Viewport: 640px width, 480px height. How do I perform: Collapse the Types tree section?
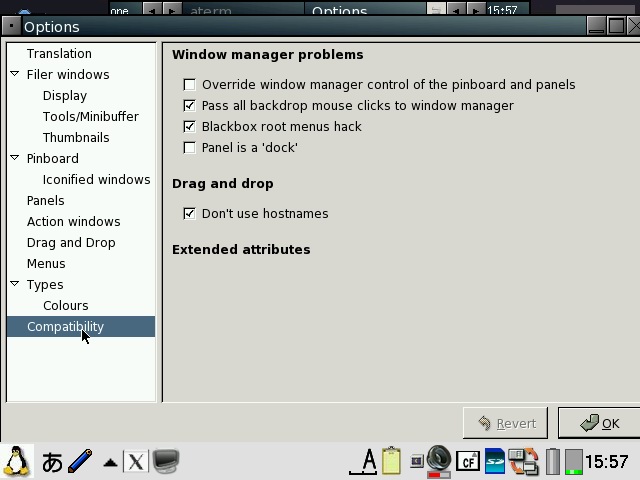point(15,284)
